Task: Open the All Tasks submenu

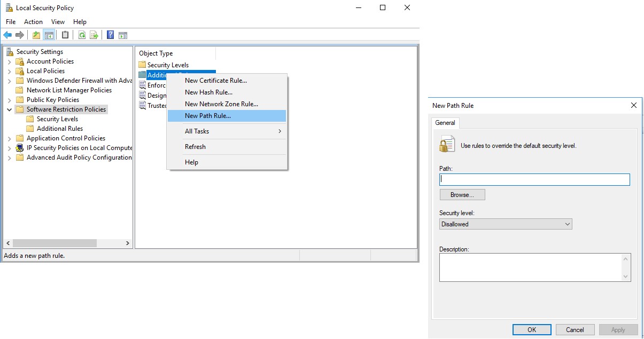Action: (x=227, y=131)
